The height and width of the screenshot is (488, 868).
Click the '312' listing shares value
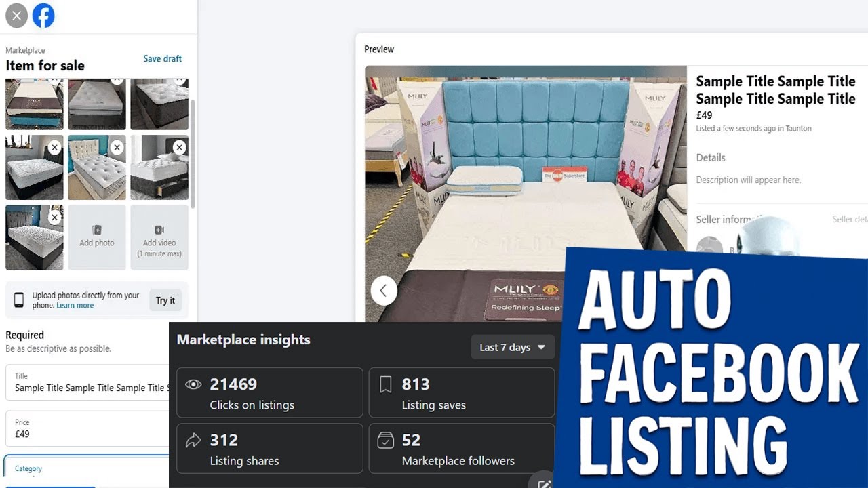coord(224,440)
